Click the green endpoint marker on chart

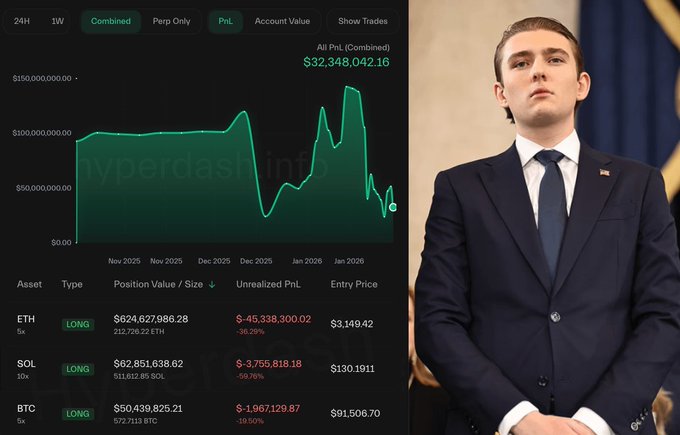(393, 207)
